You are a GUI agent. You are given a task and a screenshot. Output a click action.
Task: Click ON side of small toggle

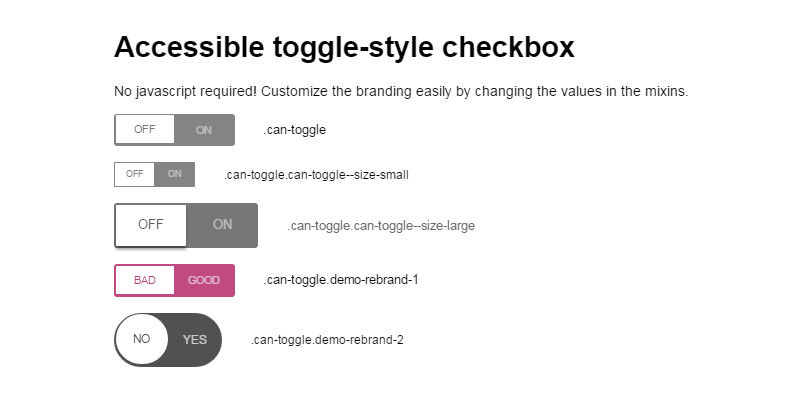click(175, 174)
